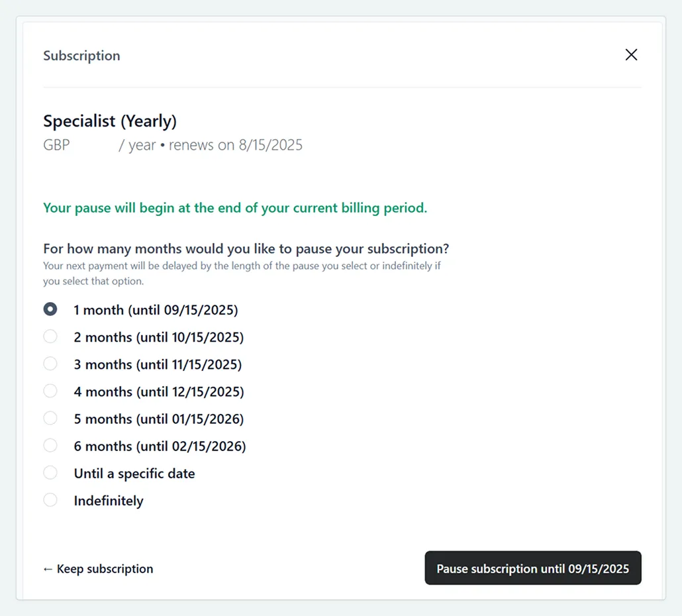Click the green pause notice message
Screen dimensions: 682x616
(x=234, y=207)
